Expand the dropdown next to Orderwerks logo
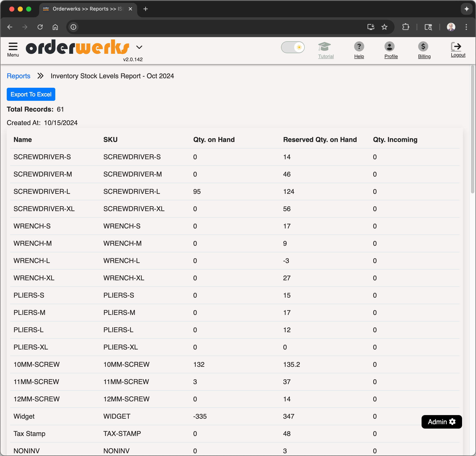 point(139,47)
